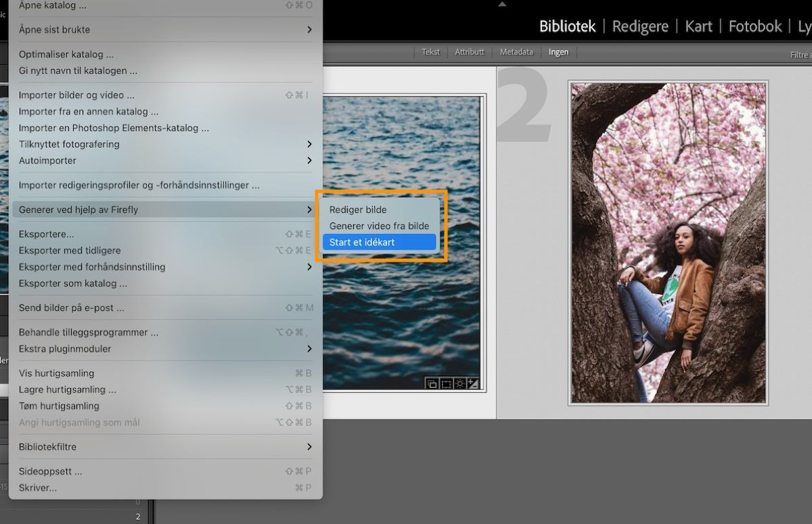Image resolution: width=812 pixels, height=524 pixels.
Task: Select the Attributt library filter
Action: tap(470, 52)
